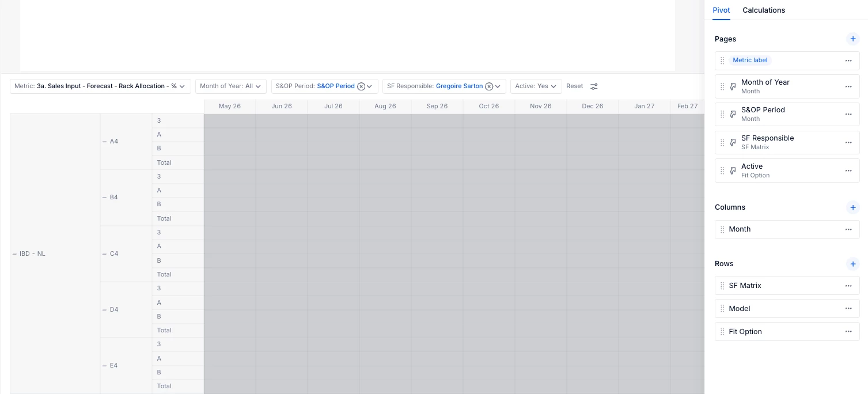Open more options for Month column

848,229
